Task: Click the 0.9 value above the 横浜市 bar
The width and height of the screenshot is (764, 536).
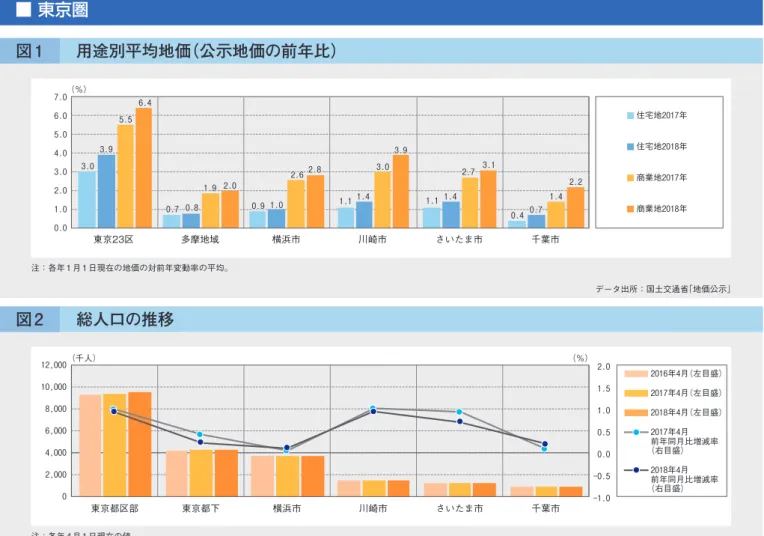Action: pos(258,206)
